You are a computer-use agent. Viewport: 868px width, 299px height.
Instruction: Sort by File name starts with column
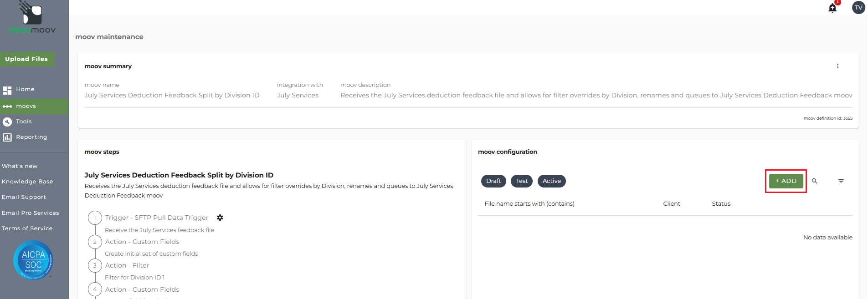[x=529, y=204]
